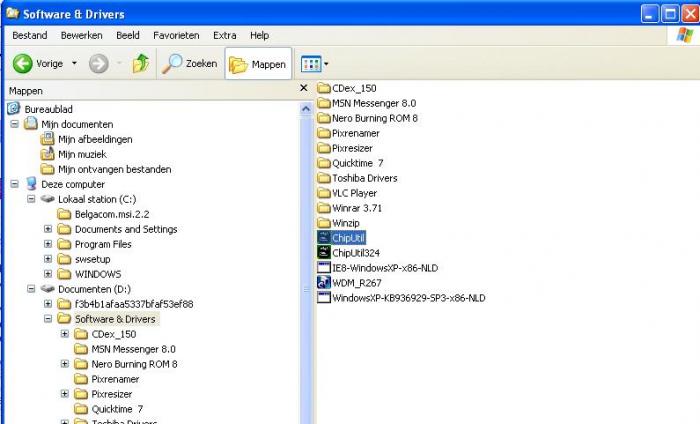Expand Pixresizer in the folder tree
The height and width of the screenshot is (424, 700).
click(x=65, y=394)
